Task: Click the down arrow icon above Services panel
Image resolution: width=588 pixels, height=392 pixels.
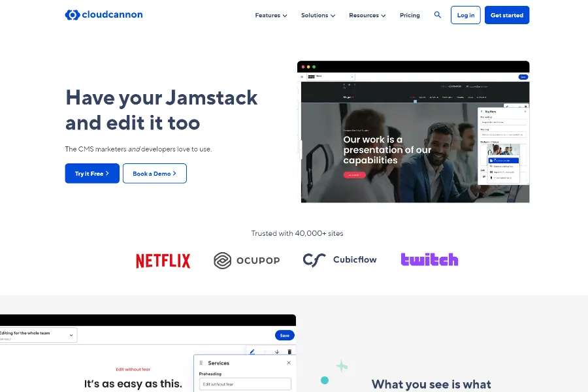Action: 277,351
